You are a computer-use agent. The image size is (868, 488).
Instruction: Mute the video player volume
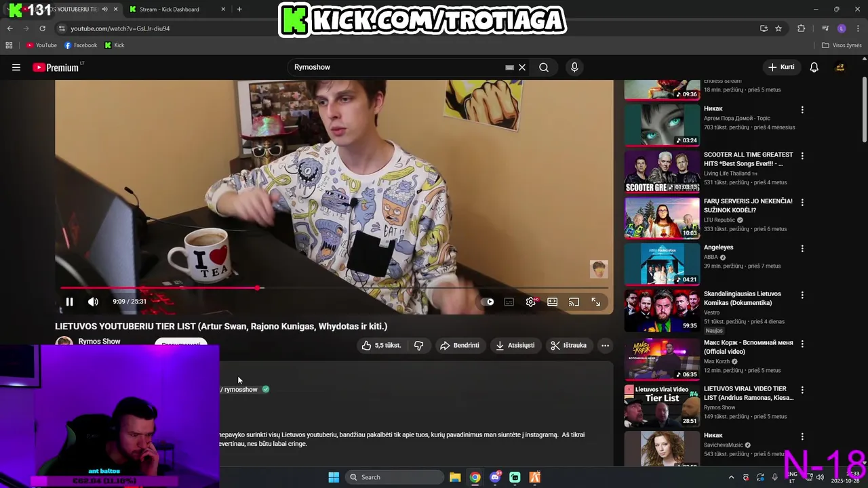coord(94,302)
